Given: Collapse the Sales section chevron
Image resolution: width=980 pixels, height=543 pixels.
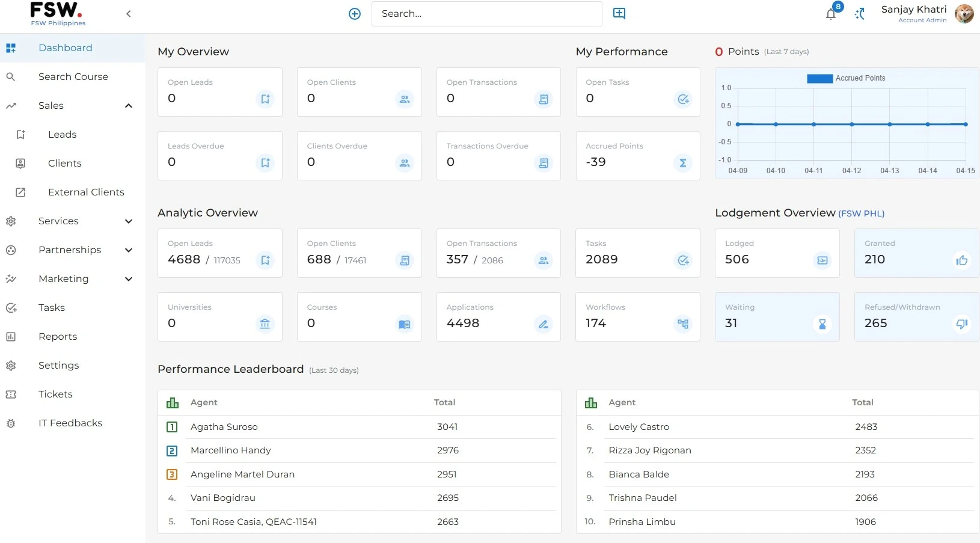Looking at the screenshot, I should pyautogui.click(x=128, y=106).
